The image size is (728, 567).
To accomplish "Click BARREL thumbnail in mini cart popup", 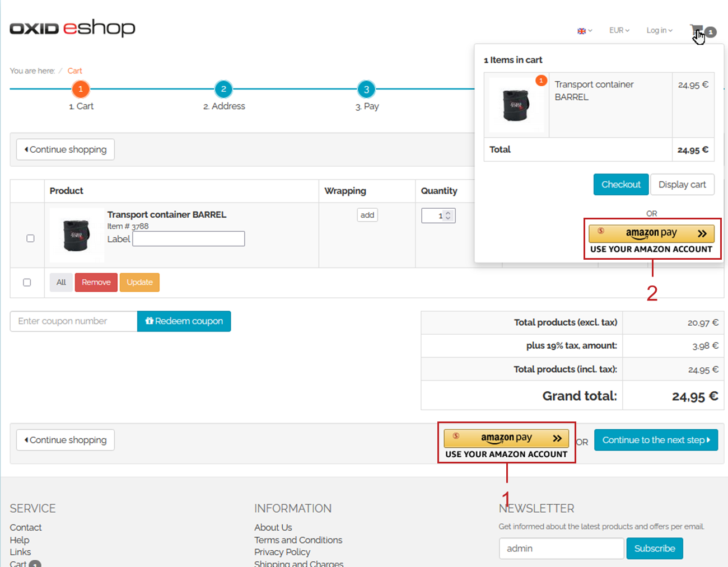I will point(515,105).
